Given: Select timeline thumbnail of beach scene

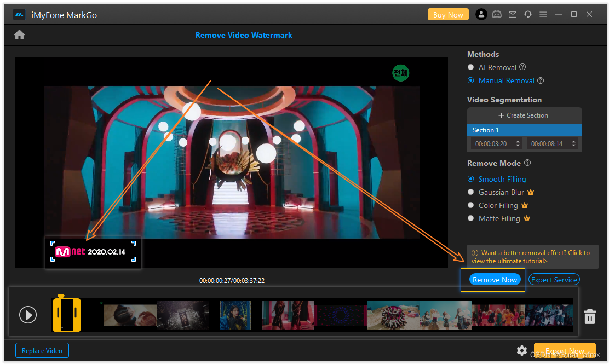Looking at the screenshot, I should 393,315.
